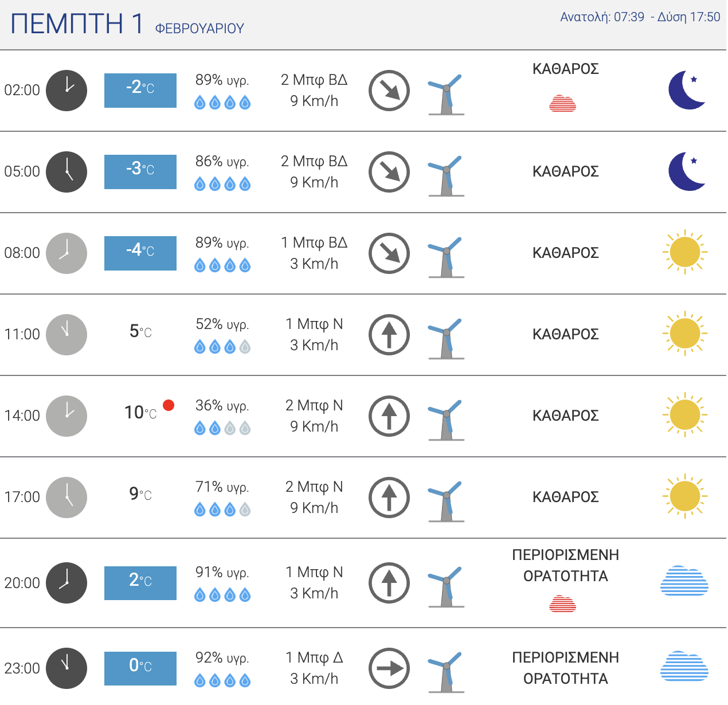Click the west wind arrow at 23:00
This screenshot has width=728, height=705.
[389, 668]
